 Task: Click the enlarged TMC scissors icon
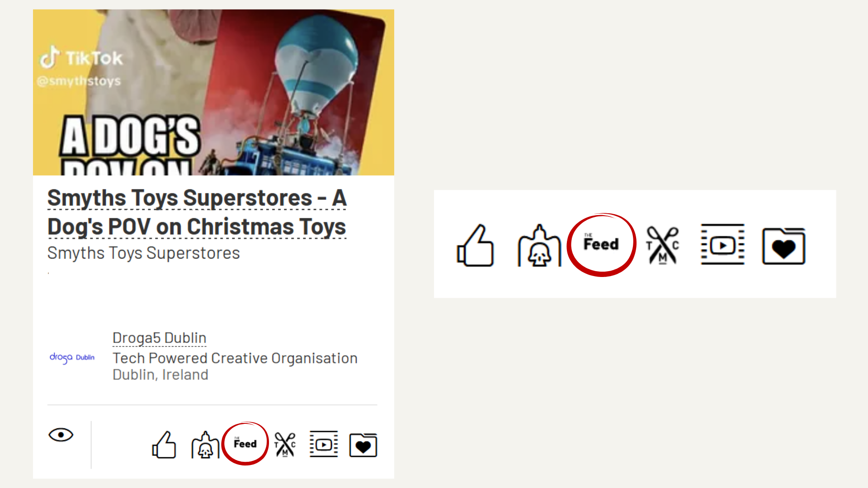[x=662, y=245]
